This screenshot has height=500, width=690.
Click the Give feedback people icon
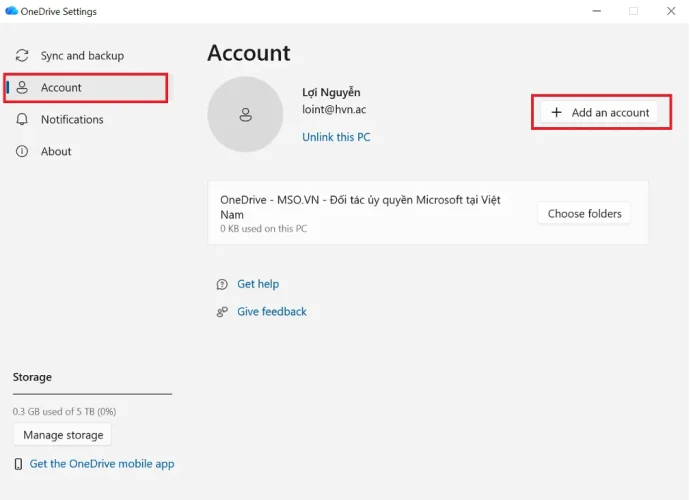(222, 312)
